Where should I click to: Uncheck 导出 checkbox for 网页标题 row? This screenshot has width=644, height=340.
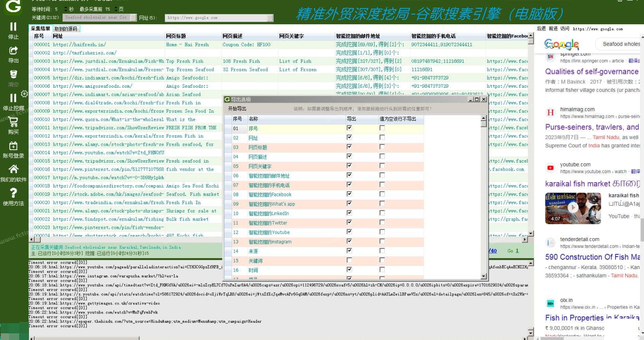349,146
